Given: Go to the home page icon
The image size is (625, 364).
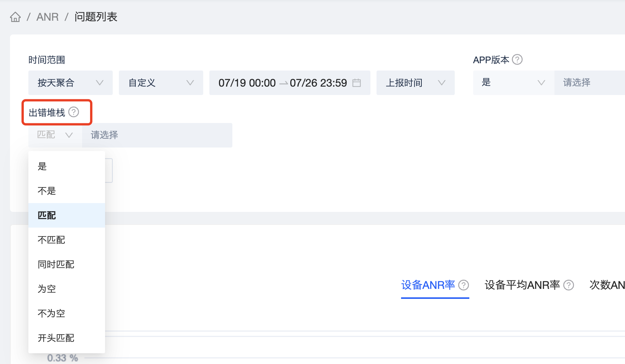Looking at the screenshot, I should pos(15,17).
